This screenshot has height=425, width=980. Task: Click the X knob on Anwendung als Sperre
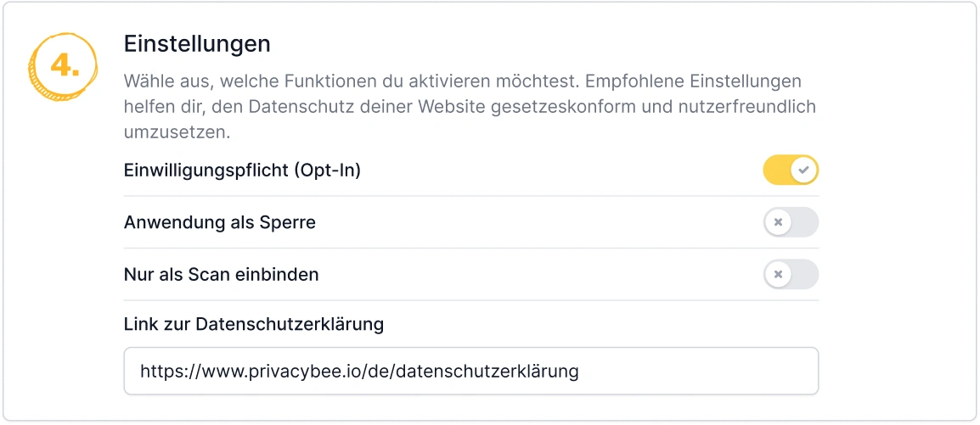[777, 223]
